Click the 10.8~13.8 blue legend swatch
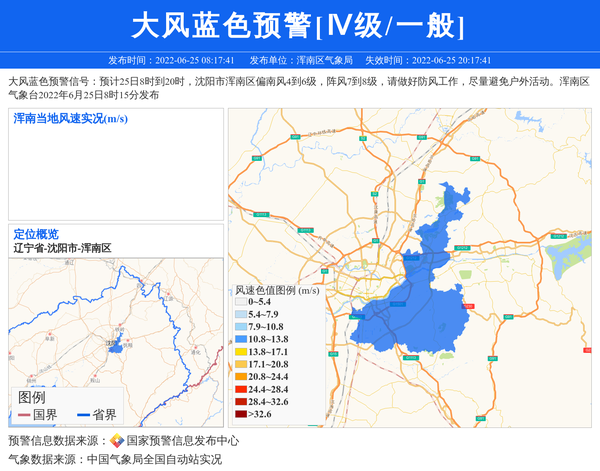This screenshot has height=471, width=600. pos(240,340)
